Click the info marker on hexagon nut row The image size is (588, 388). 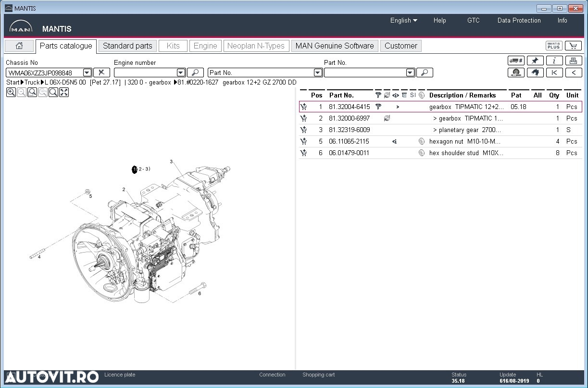point(394,141)
